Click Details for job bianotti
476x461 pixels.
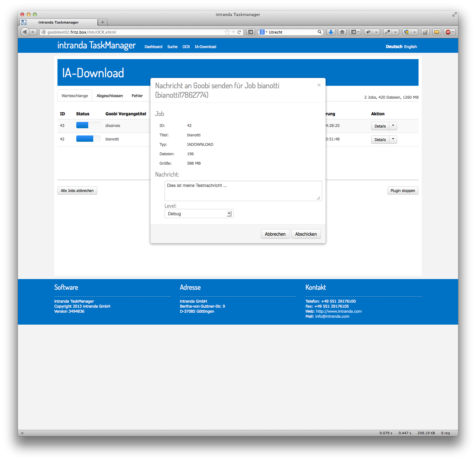click(x=380, y=140)
